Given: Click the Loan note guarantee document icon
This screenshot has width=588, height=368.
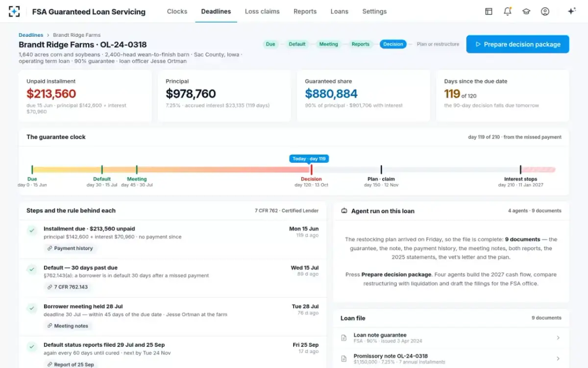Looking at the screenshot, I should (x=344, y=338).
